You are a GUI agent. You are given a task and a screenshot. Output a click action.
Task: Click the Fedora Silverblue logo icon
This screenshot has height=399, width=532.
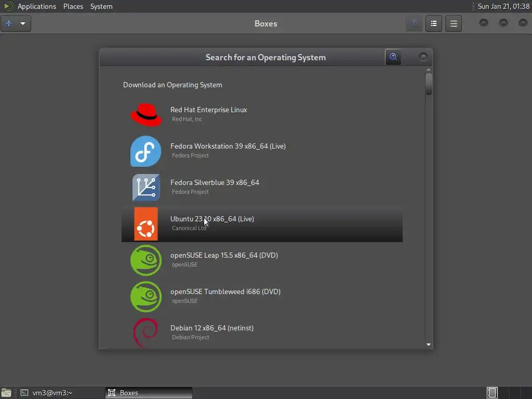[x=146, y=188]
